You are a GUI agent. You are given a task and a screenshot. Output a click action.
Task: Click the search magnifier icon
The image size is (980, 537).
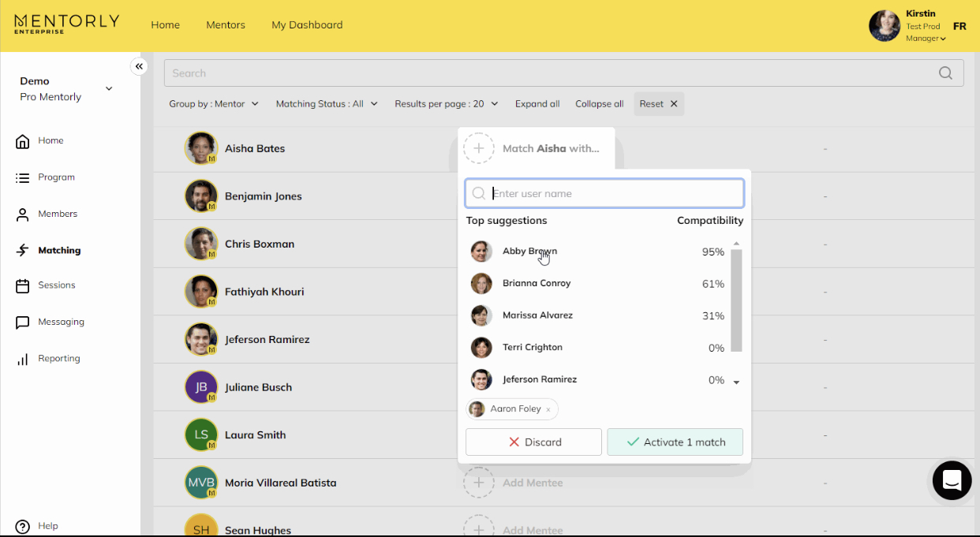tap(945, 73)
